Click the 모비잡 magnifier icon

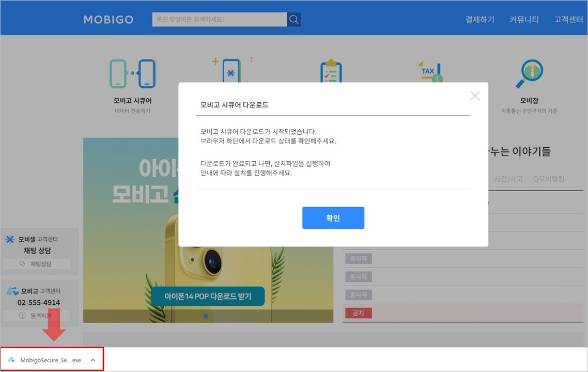click(x=529, y=73)
